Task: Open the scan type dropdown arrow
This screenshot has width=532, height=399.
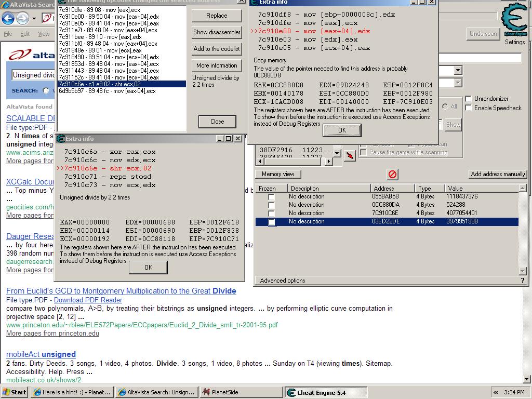Action: tap(458, 70)
